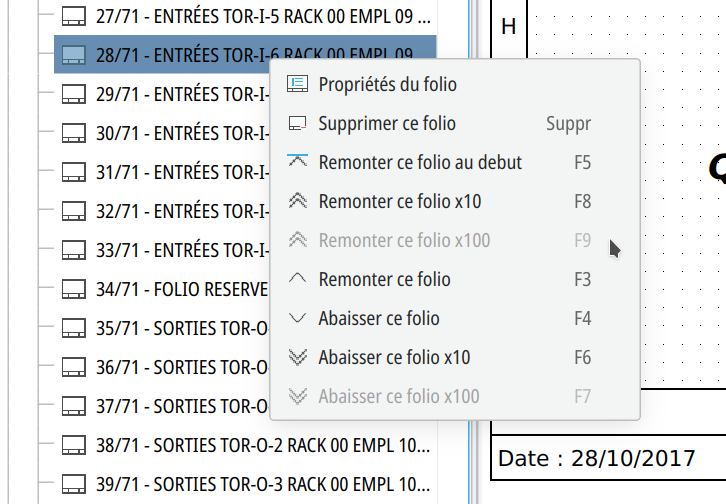Open Propriétés du folio icon
The image size is (726, 504).
[297, 84]
